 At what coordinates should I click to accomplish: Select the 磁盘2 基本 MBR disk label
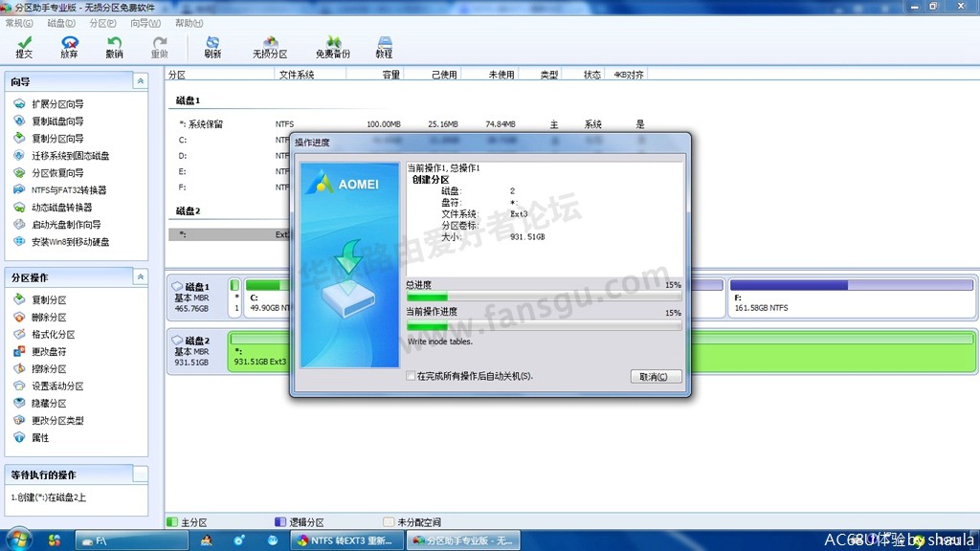(x=196, y=352)
